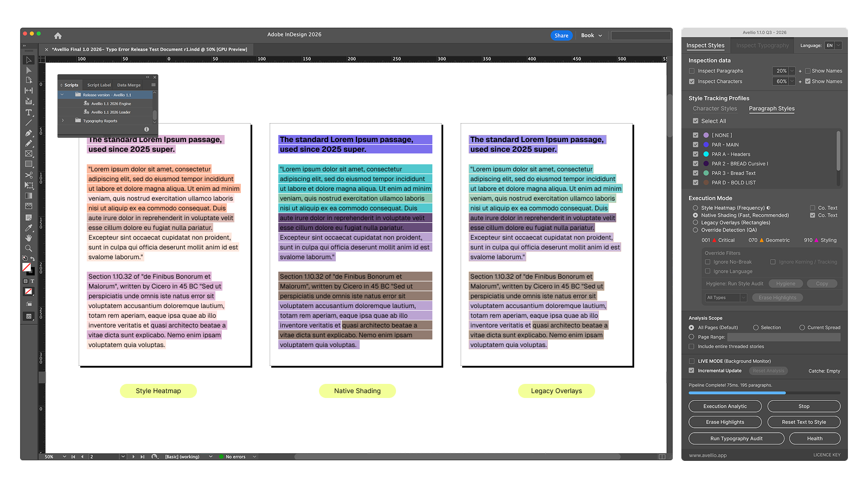This screenshot has height=488, width=868.
Task: Choose the Gradient Feather tool
Action: [29, 206]
